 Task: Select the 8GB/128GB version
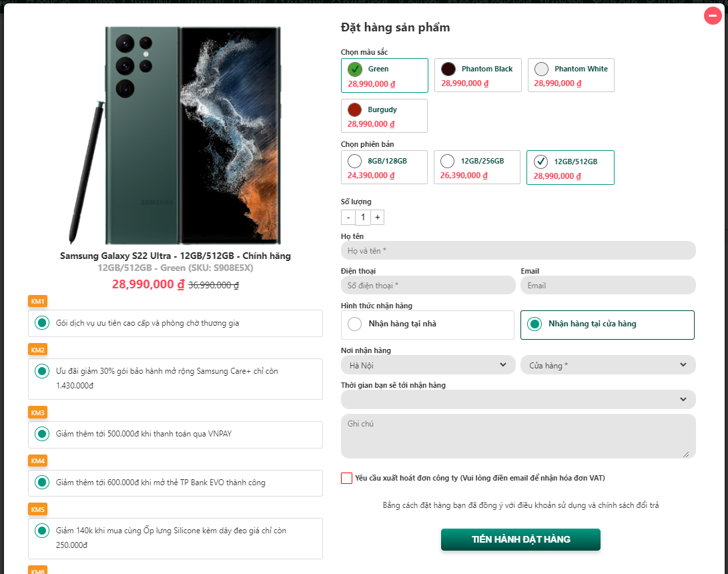pyautogui.click(x=355, y=162)
